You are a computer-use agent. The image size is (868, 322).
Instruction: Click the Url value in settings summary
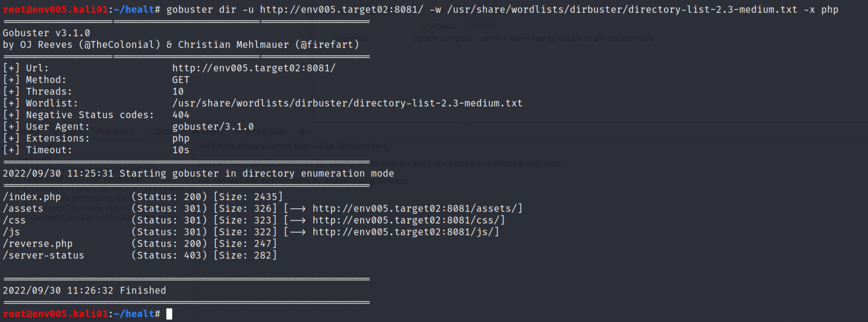(253, 68)
